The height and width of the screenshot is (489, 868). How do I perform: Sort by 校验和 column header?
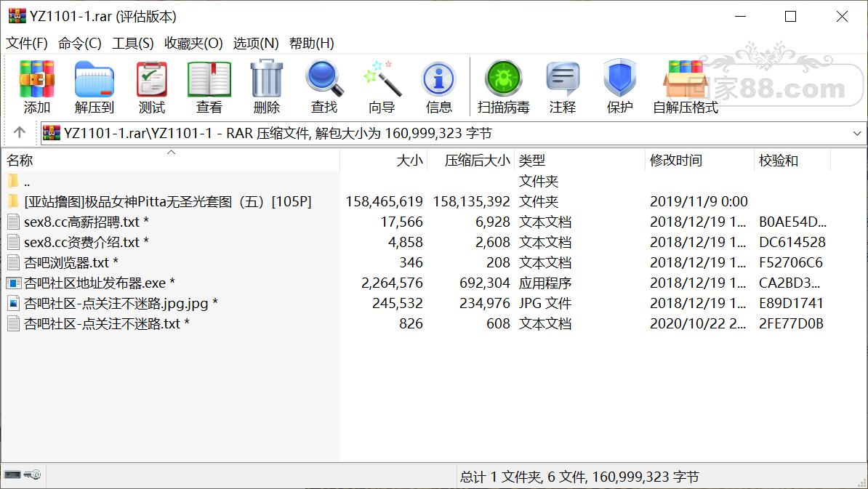tap(792, 161)
